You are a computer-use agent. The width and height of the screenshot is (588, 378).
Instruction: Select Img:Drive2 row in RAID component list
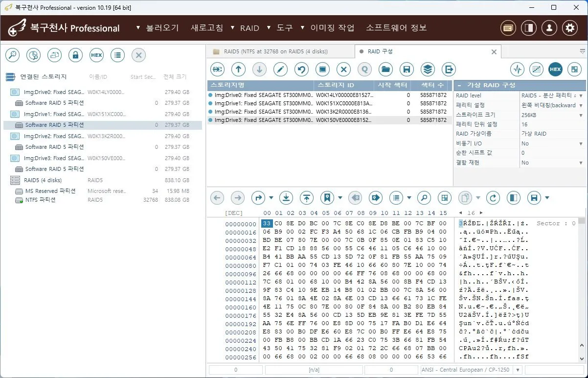[x=330, y=112]
